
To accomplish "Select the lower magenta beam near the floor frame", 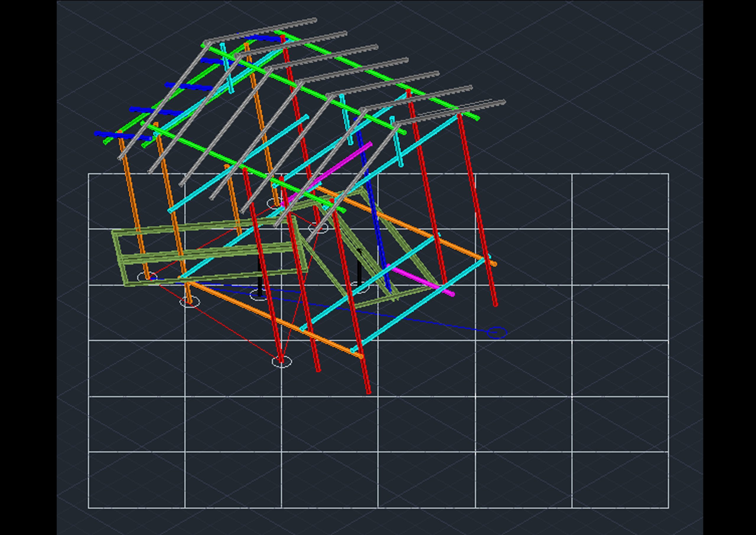I will [x=420, y=279].
